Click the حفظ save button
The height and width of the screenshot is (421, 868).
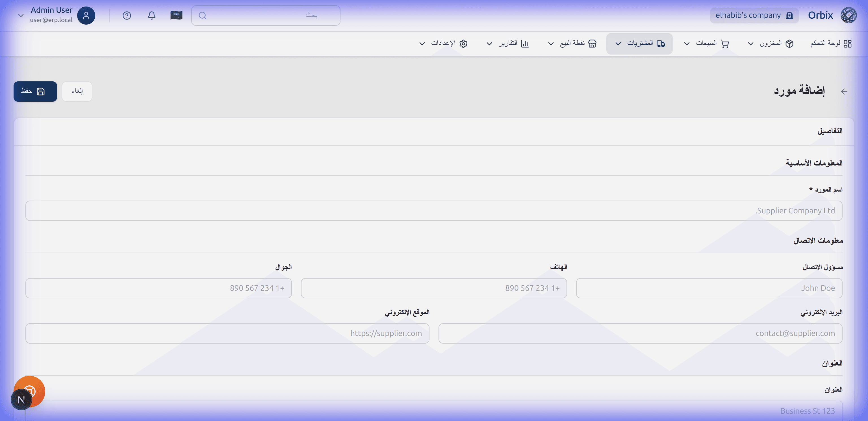click(35, 91)
